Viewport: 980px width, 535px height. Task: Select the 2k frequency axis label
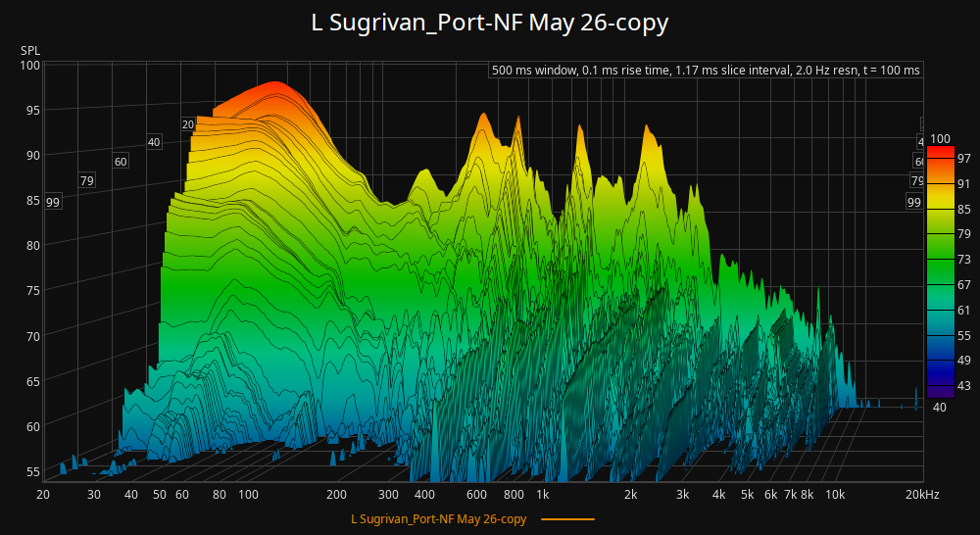[633, 495]
